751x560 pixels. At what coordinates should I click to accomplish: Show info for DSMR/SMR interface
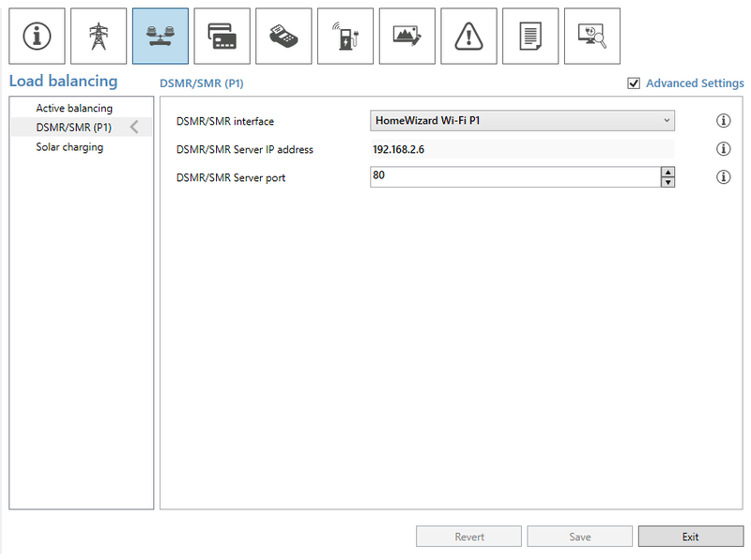click(723, 121)
